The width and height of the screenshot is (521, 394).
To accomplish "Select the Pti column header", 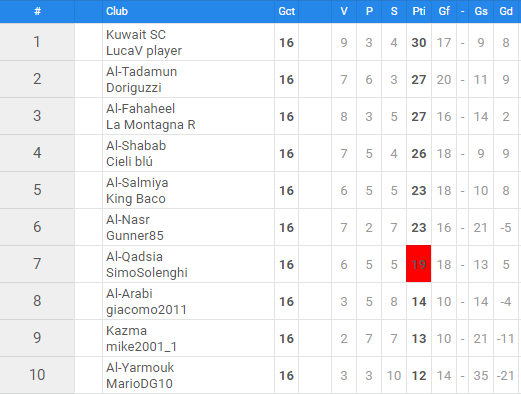I will (x=419, y=11).
